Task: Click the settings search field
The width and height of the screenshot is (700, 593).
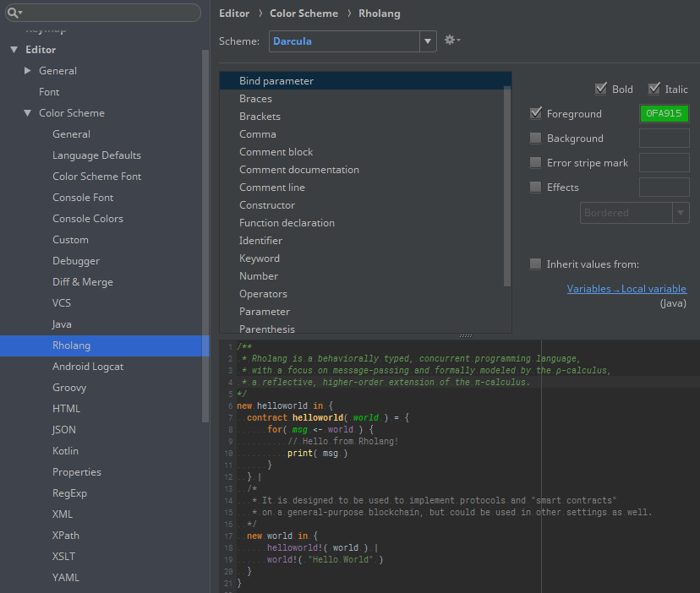Action: [103, 13]
